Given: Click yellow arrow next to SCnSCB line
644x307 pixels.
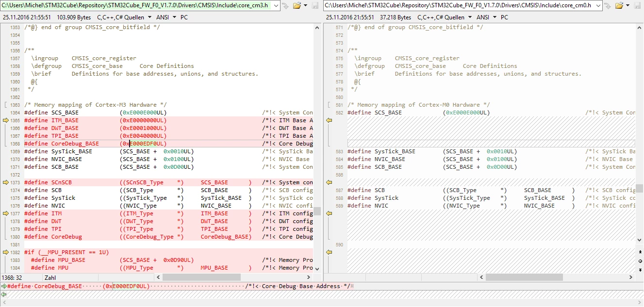Looking at the screenshot, I should point(6,182).
